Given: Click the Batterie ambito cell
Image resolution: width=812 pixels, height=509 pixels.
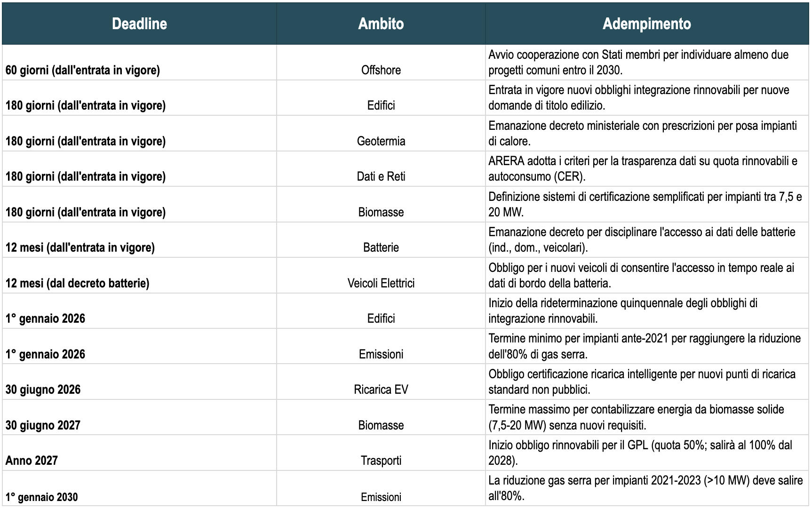Looking at the screenshot, I should pyautogui.click(x=381, y=247).
